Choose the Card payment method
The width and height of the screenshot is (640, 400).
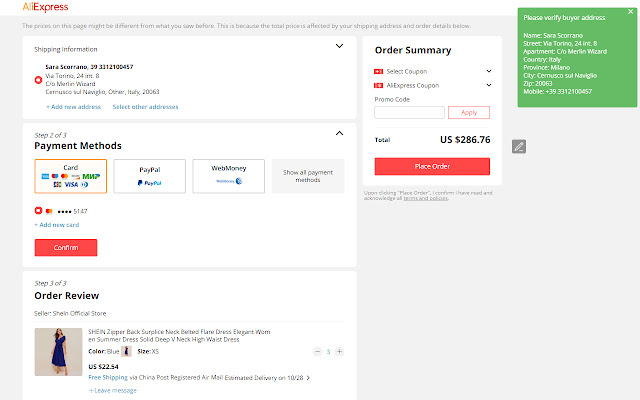pyautogui.click(x=70, y=176)
